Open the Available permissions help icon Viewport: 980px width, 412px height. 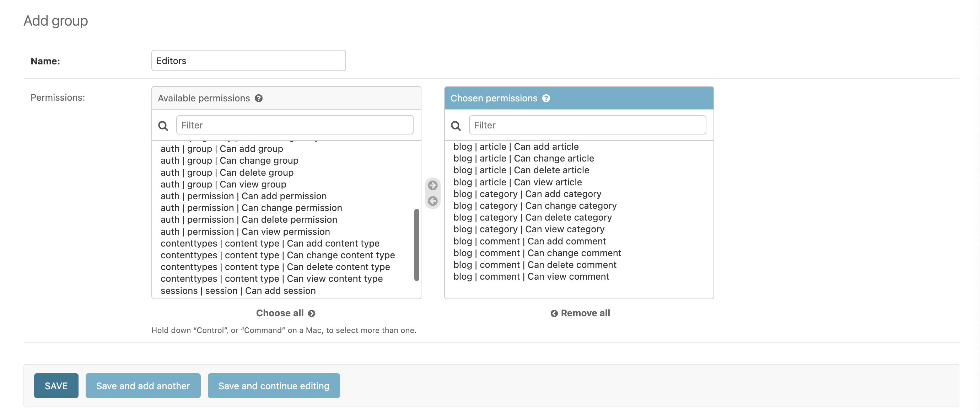pyautogui.click(x=259, y=98)
